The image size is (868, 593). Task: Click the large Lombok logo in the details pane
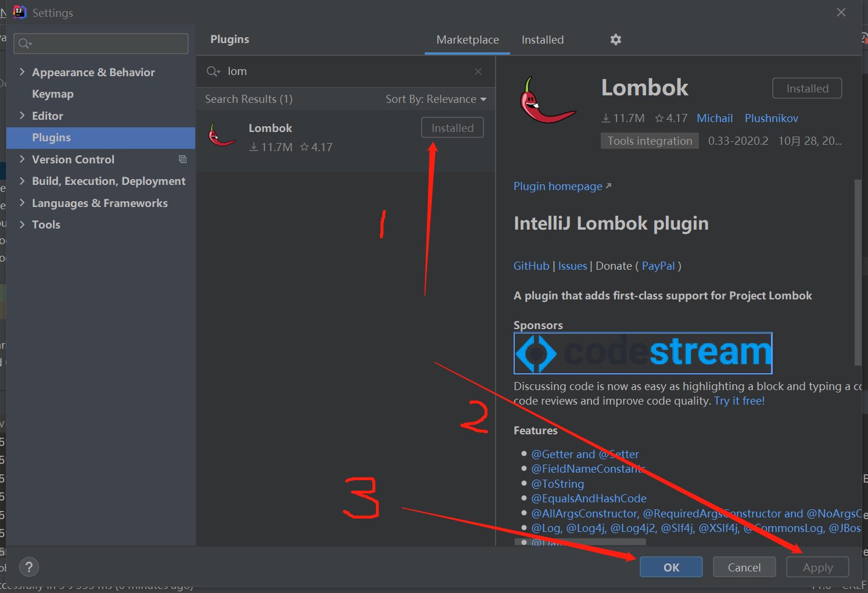tap(547, 100)
